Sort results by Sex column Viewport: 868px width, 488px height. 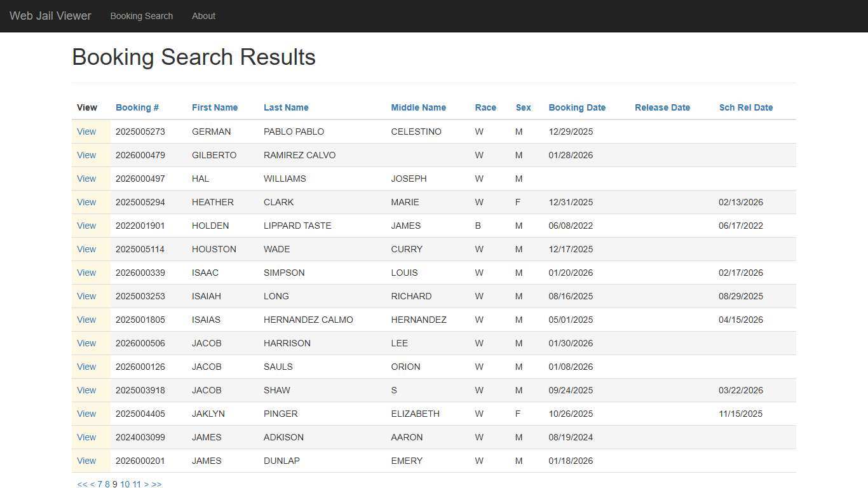click(x=523, y=107)
